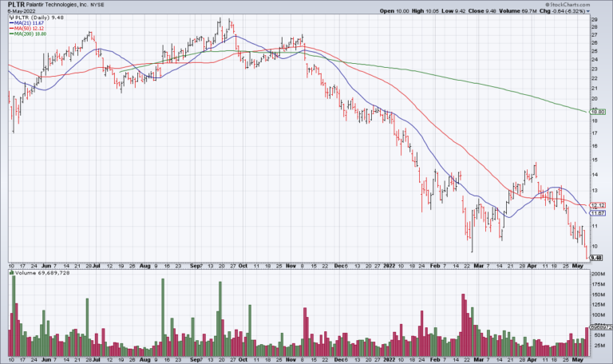Click the PLTR ticker symbol in the header
613x364 pixels.
coord(16,5)
